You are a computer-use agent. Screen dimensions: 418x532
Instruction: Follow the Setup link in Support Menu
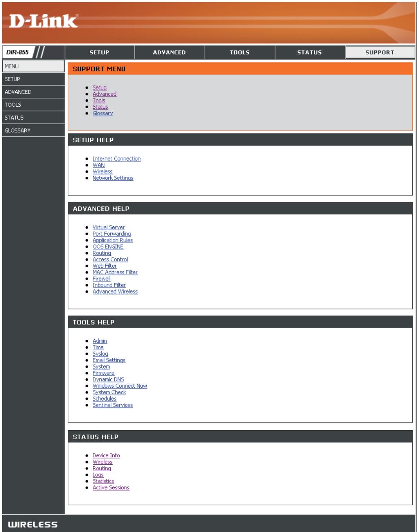coord(99,88)
